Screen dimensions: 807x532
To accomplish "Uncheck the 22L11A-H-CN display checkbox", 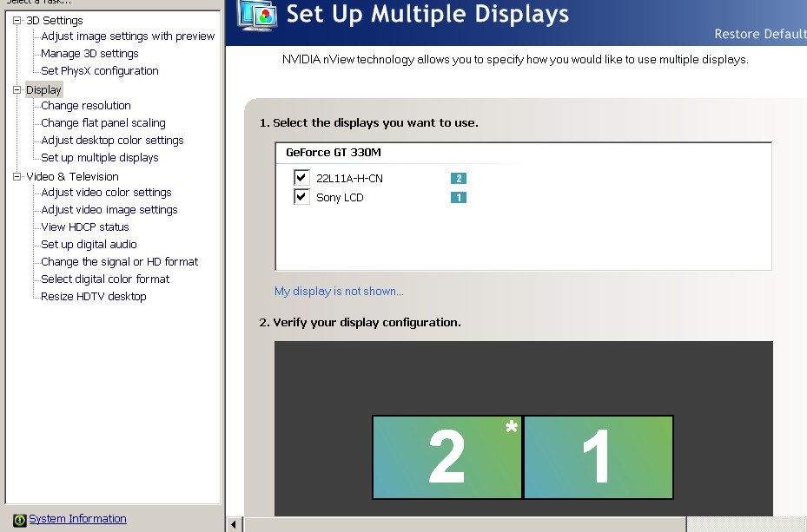I will click(301, 177).
